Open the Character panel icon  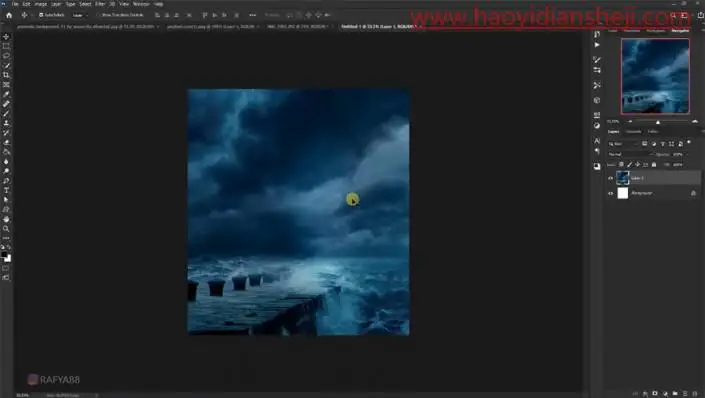(597, 141)
